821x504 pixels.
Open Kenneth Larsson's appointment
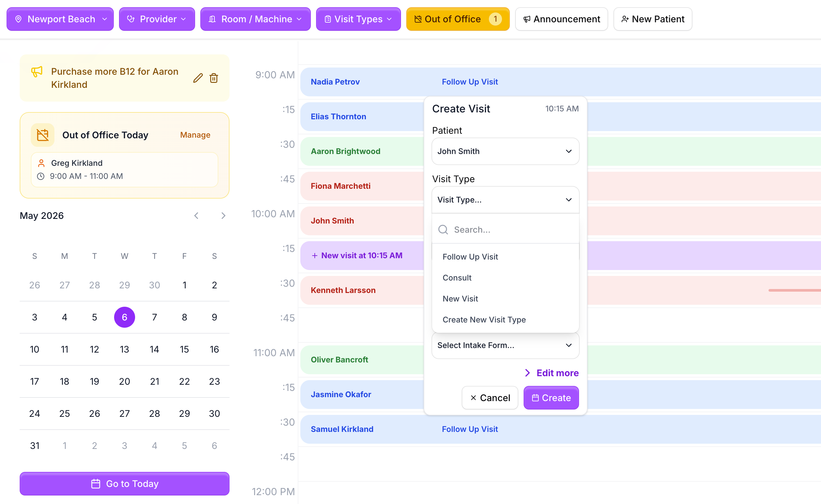click(x=362, y=290)
